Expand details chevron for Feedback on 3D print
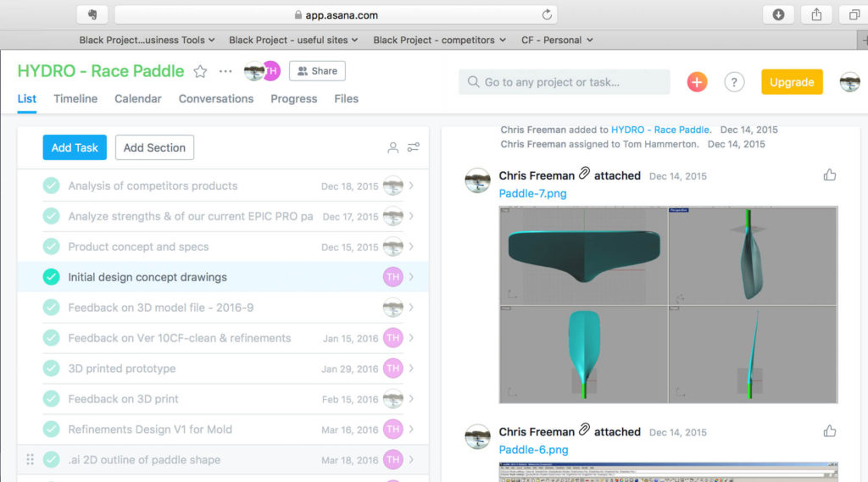Screen dimensions: 868x482 (x=411, y=398)
